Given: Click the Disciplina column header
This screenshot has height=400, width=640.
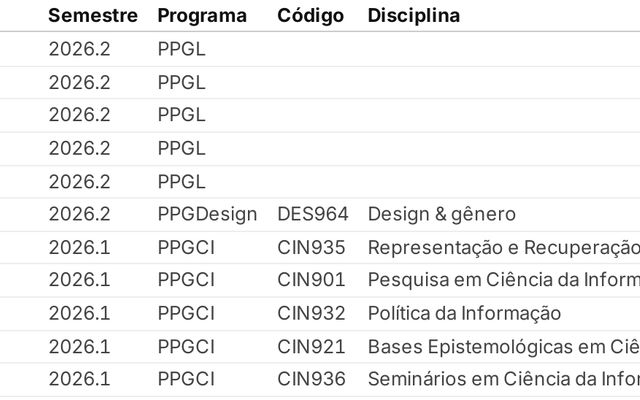Looking at the screenshot, I should pos(414,16).
